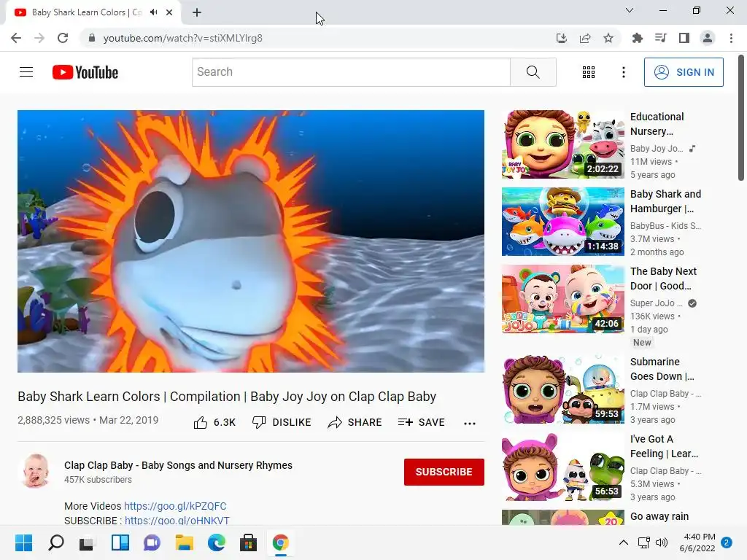The image size is (747, 560).
Task: Click the BabyBus - Kids S... channel name
Action: point(665,226)
